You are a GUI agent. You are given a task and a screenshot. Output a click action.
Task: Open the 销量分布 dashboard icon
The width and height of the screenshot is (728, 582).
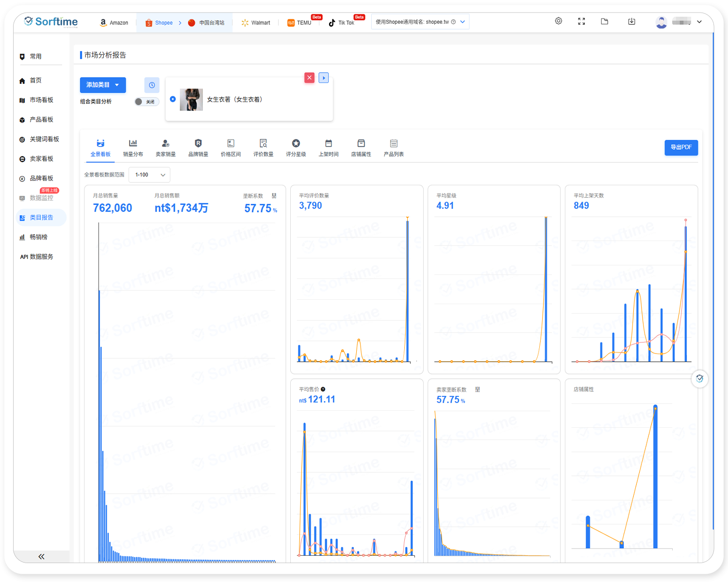133,147
